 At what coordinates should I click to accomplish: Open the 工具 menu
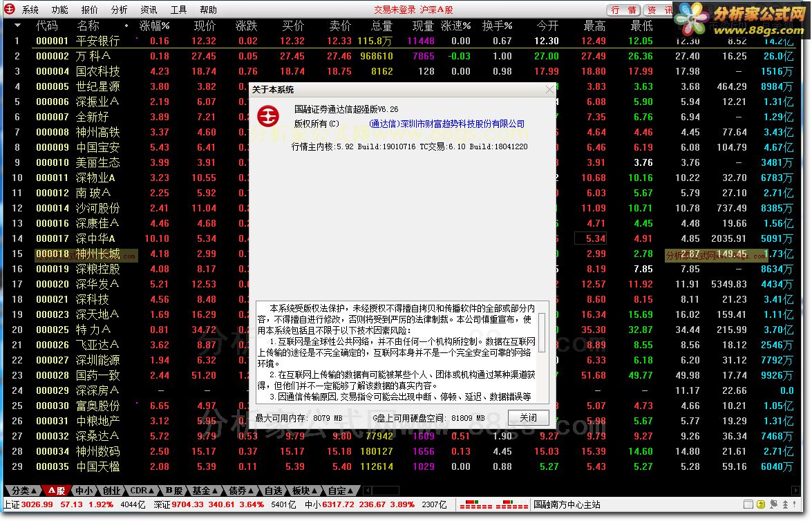(179, 10)
